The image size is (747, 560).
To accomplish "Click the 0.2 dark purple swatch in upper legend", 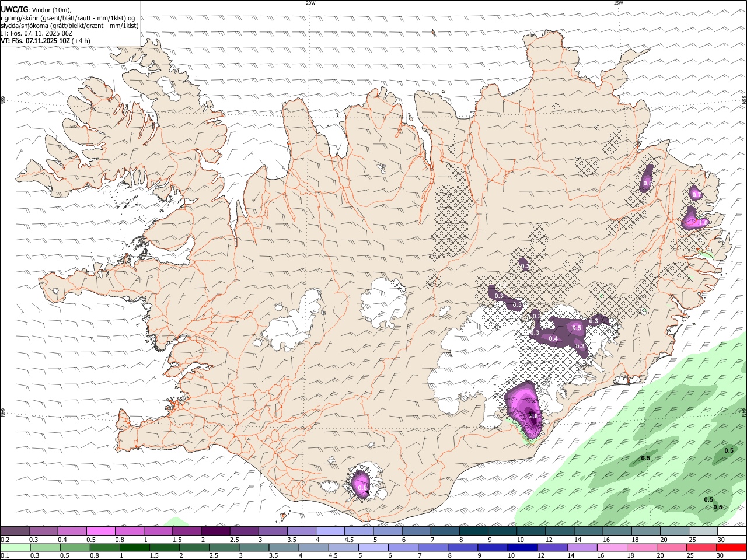I will point(15,531).
